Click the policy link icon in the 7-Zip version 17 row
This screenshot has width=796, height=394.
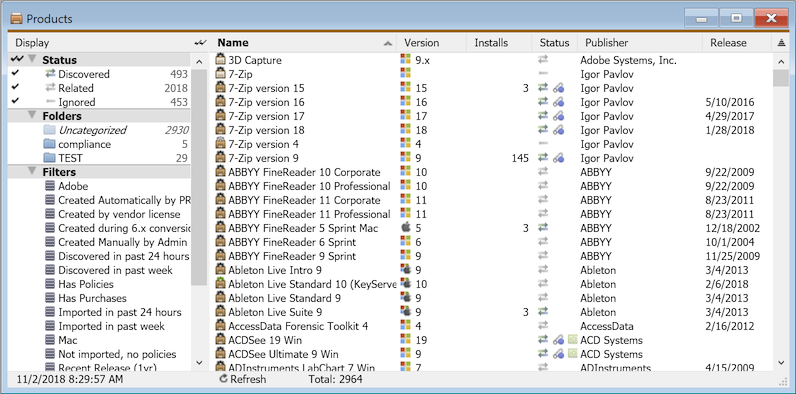coord(558,116)
